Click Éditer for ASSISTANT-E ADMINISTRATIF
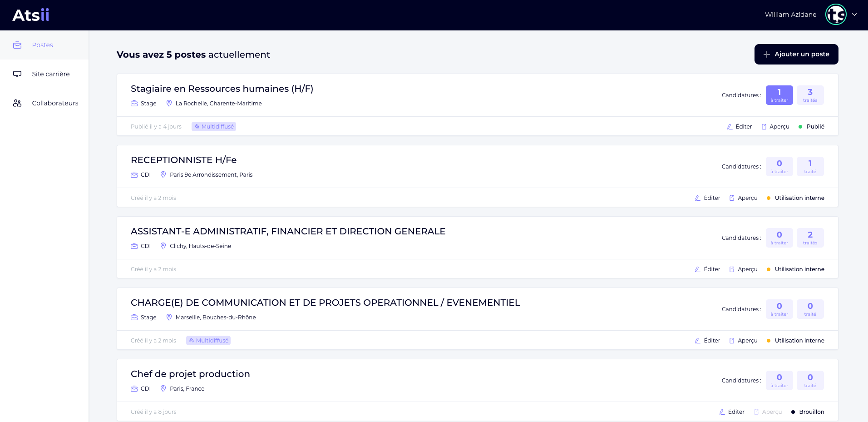This screenshot has height=422, width=868. (707, 269)
